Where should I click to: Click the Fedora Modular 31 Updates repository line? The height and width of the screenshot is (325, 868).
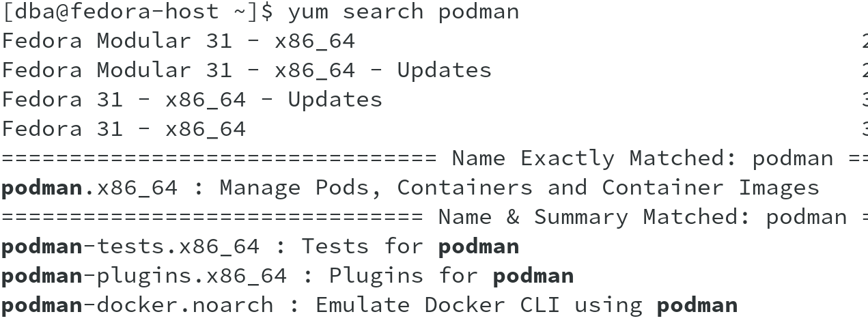(246, 70)
